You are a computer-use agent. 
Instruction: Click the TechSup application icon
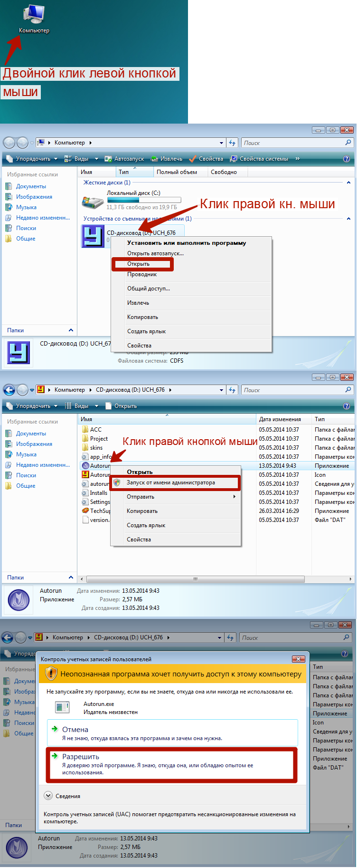(85, 511)
